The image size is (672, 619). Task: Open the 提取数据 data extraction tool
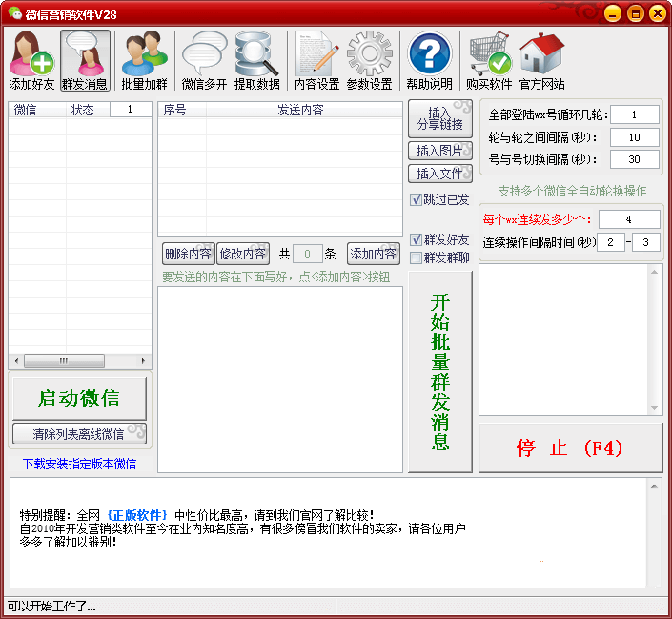point(257,60)
